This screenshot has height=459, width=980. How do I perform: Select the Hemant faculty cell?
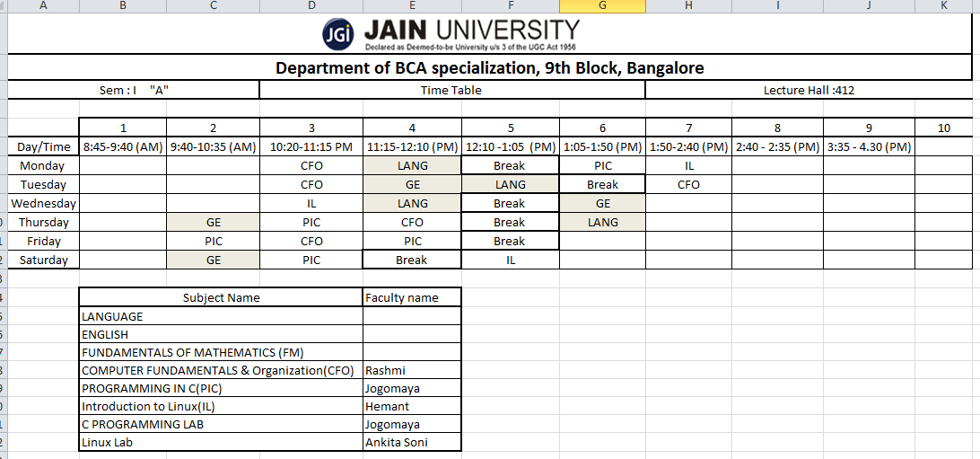click(412, 407)
